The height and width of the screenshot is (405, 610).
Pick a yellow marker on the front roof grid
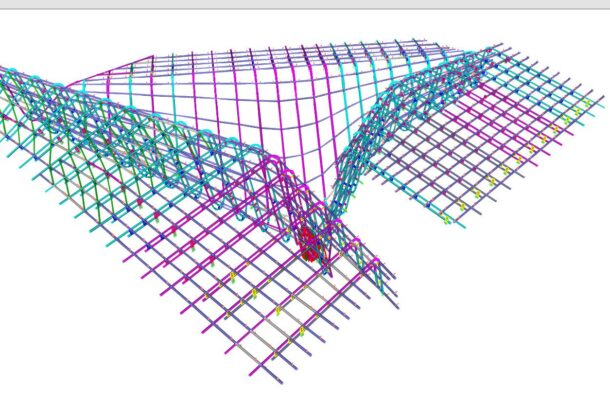pyautogui.click(x=233, y=275)
